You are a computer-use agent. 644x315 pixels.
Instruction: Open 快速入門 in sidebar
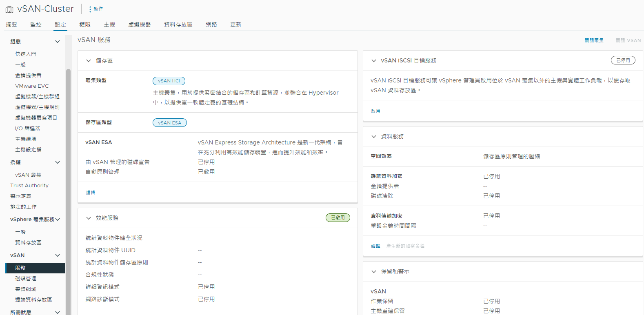pos(26,54)
